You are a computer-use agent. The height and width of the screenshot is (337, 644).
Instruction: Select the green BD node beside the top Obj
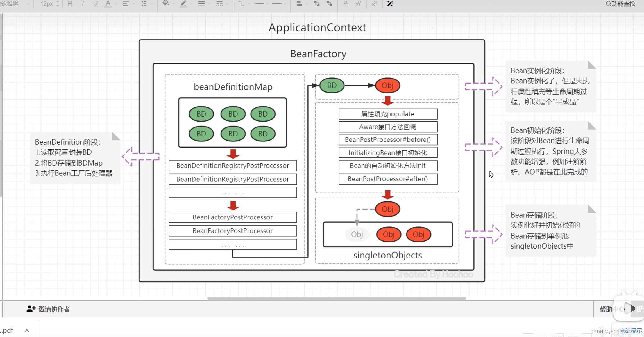click(x=332, y=85)
